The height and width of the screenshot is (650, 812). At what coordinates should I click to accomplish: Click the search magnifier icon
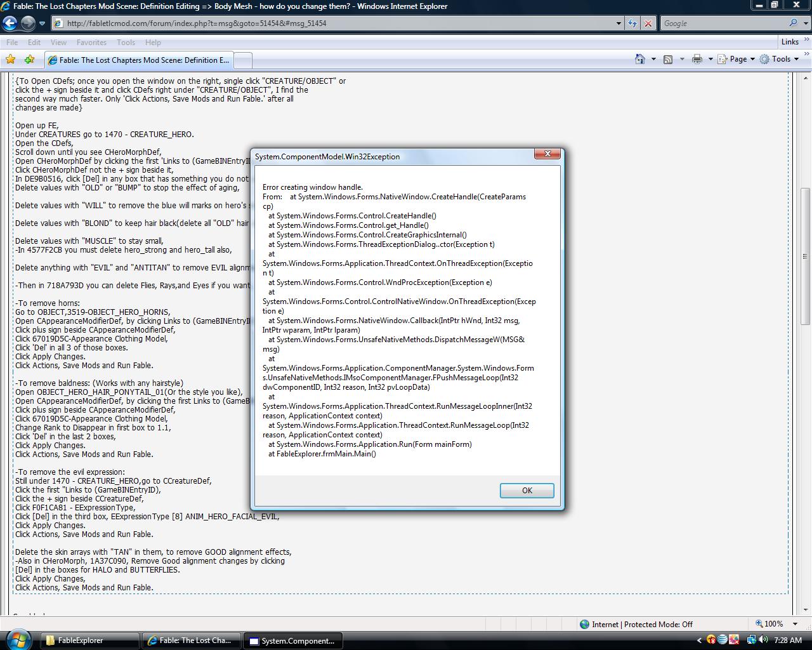pos(793,23)
